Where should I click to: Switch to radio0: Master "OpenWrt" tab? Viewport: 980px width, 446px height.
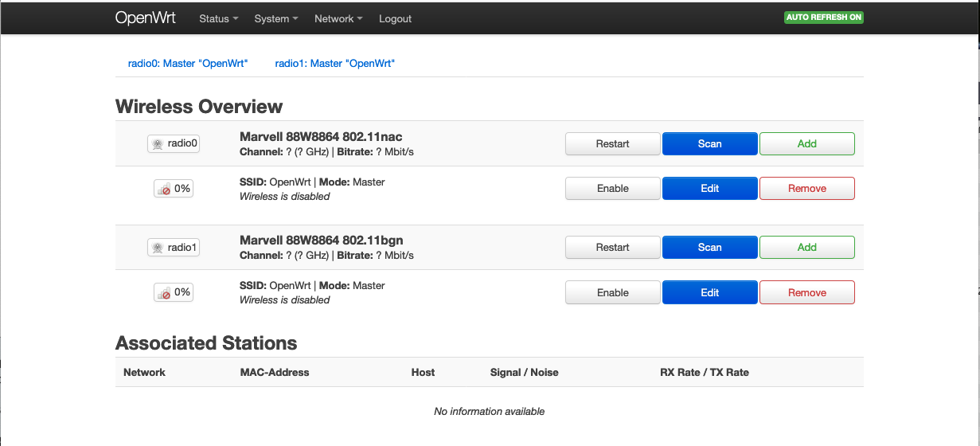(188, 63)
